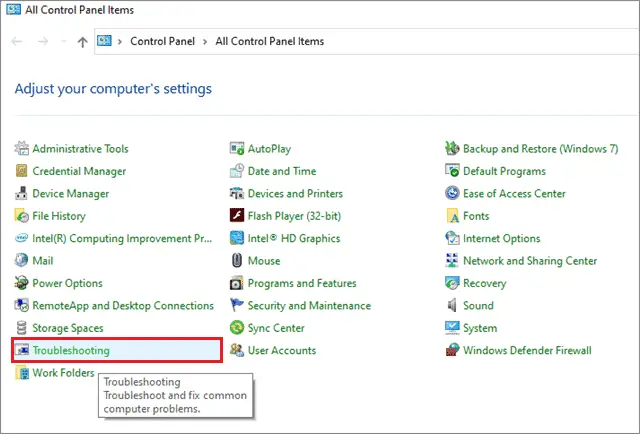Viewport: 640px width, 434px height.
Task: Click the Default Programs icon
Action: 452,170
